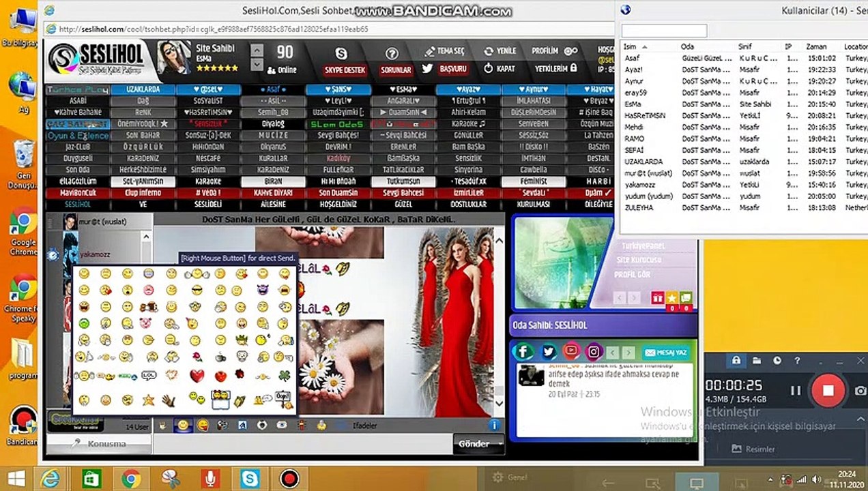Go to previous profile card with left arrow
This screenshot has width=868, height=491.
619,298
